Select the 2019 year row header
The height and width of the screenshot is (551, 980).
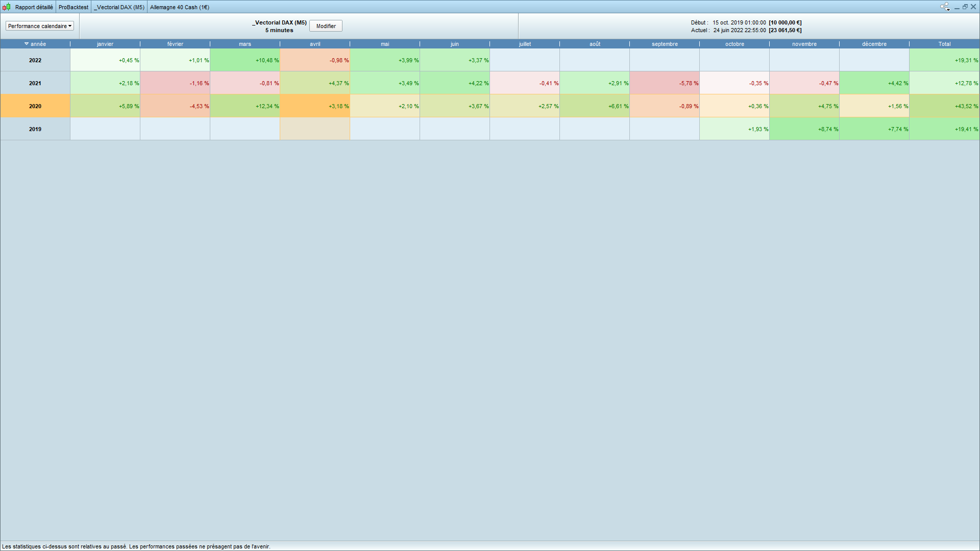[35, 129]
